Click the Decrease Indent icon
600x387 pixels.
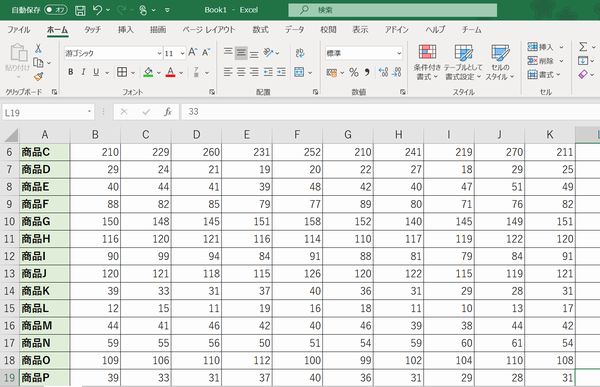point(268,72)
